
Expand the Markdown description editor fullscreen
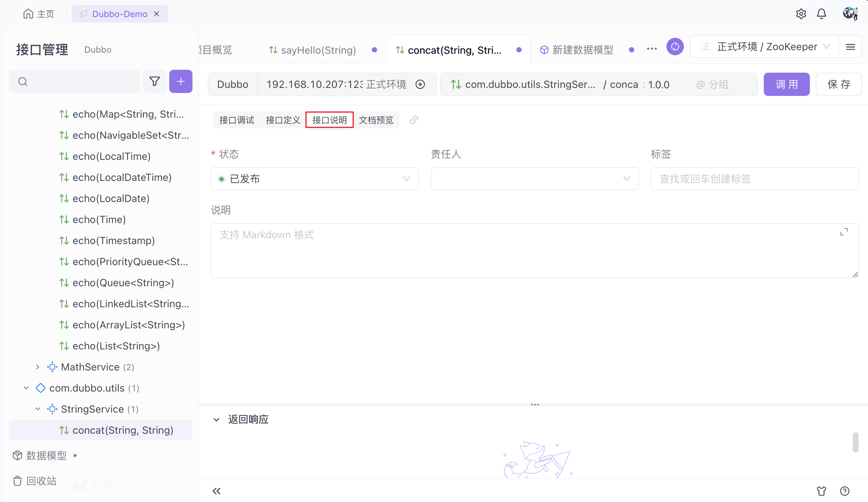pos(844,232)
